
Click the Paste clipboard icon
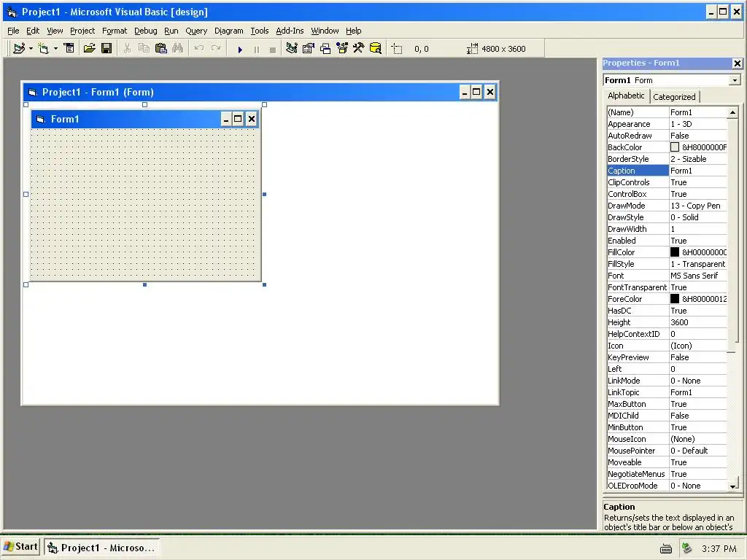click(161, 48)
